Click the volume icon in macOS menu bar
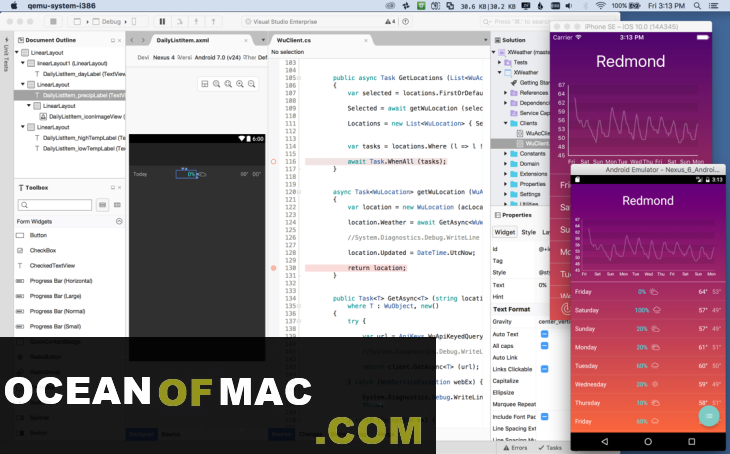This screenshot has height=454, width=730. click(569, 6)
